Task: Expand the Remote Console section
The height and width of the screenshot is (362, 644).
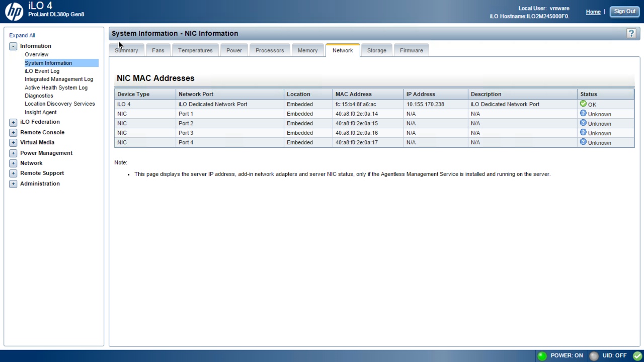Action: click(x=13, y=133)
